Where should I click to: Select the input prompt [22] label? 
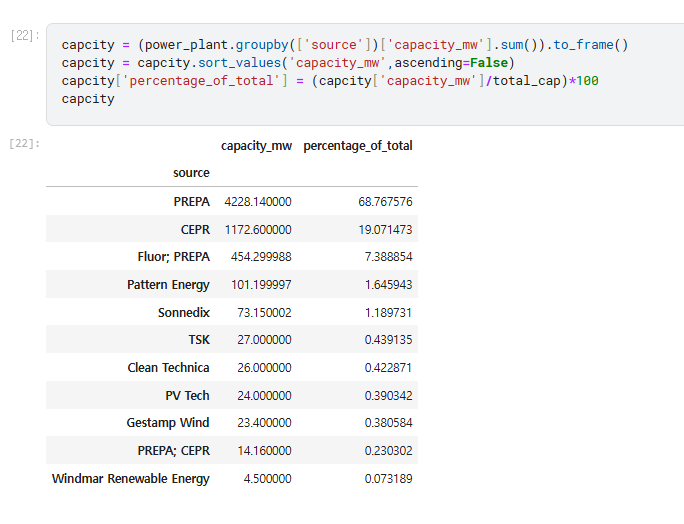(24, 35)
